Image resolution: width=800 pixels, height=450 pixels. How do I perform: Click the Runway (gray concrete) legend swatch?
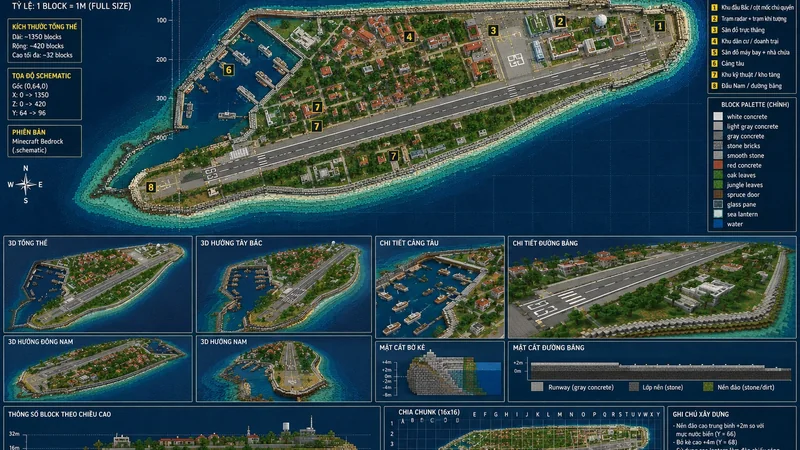tap(537, 387)
